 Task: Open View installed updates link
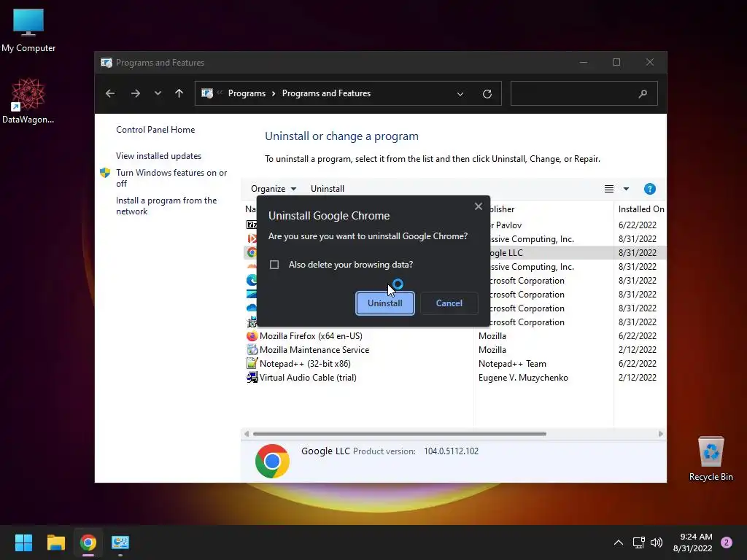point(158,156)
